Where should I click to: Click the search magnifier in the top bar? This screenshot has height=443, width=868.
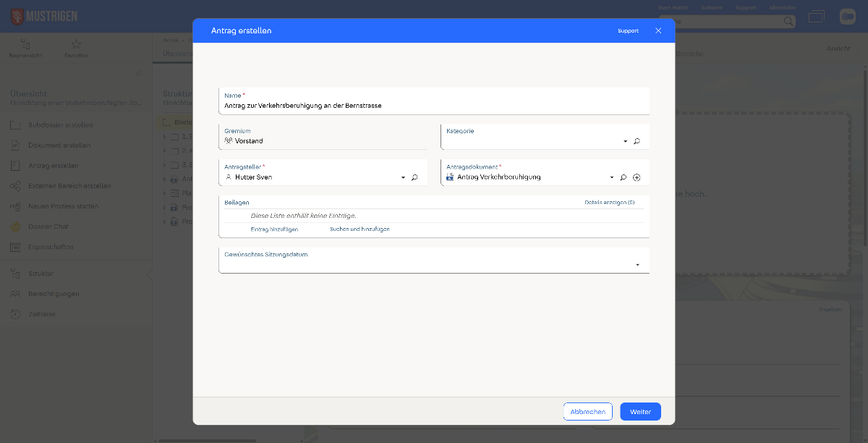pos(788,22)
